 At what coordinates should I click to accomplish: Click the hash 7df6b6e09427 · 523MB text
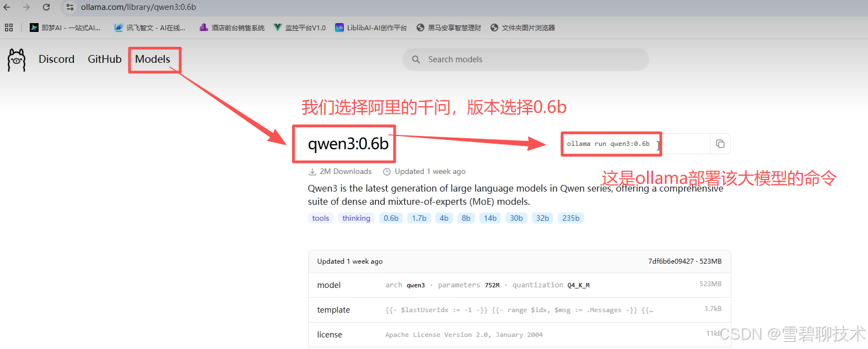[684, 261]
